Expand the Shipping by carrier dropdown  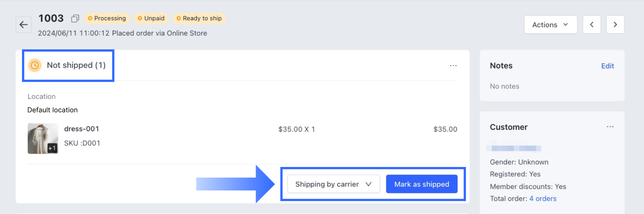pos(333,184)
